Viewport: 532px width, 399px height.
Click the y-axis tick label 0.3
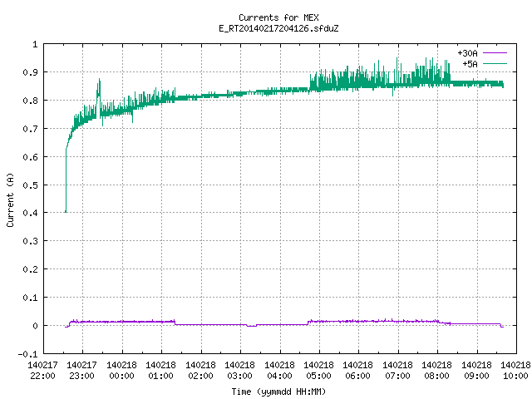[x=30, y=241]
